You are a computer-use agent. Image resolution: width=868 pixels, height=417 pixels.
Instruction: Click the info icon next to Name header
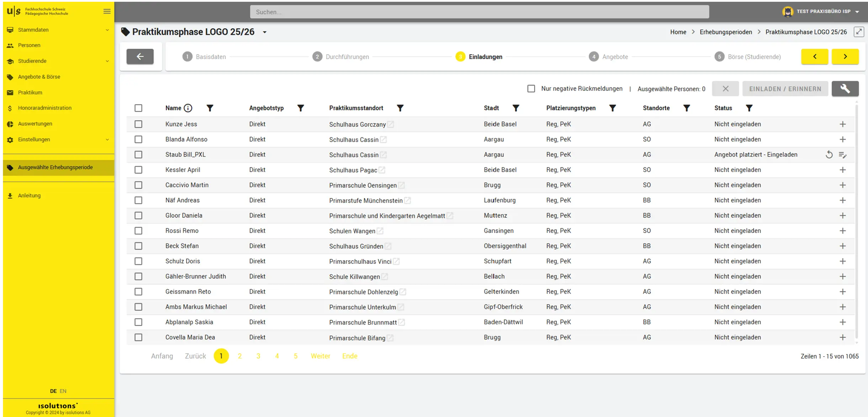pos(188,108)
